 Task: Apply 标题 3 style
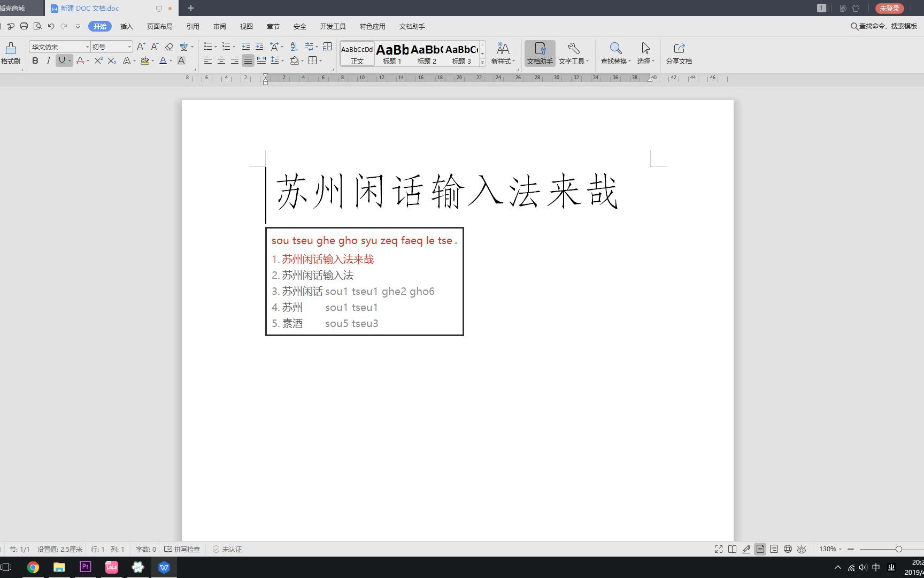tap(461, 54)
